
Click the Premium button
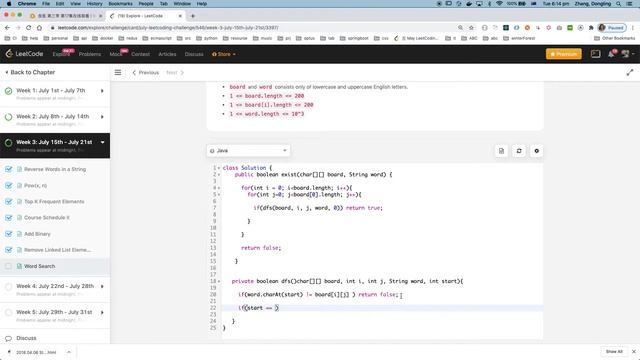tap(564, 54)
